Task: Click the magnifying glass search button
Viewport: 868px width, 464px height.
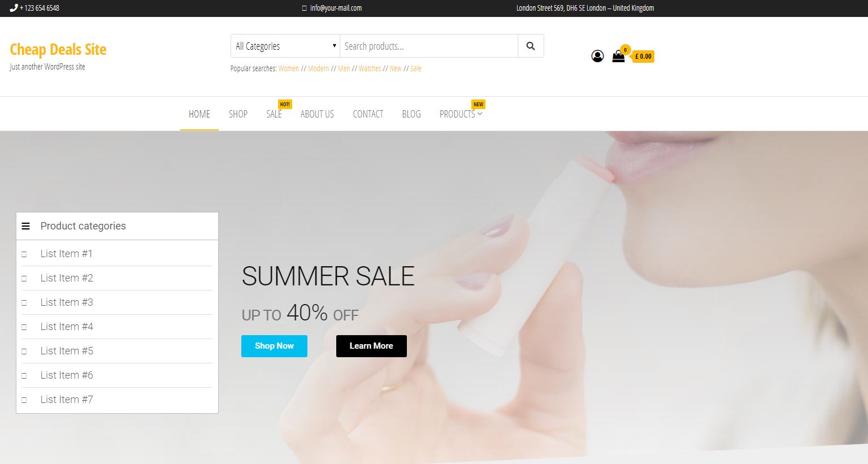Action: [x=531, y=46]
